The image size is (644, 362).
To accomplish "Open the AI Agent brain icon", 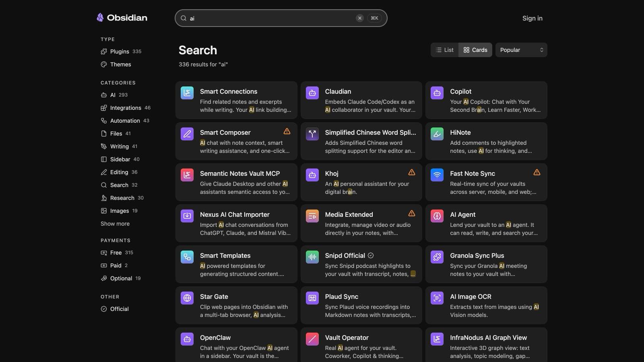I will [437, 216].
